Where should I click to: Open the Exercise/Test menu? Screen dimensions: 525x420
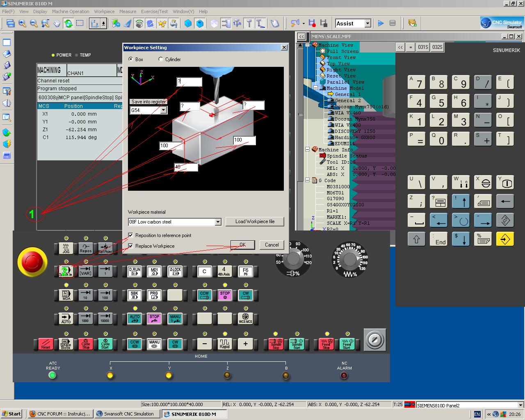click(x=155, y=11)
